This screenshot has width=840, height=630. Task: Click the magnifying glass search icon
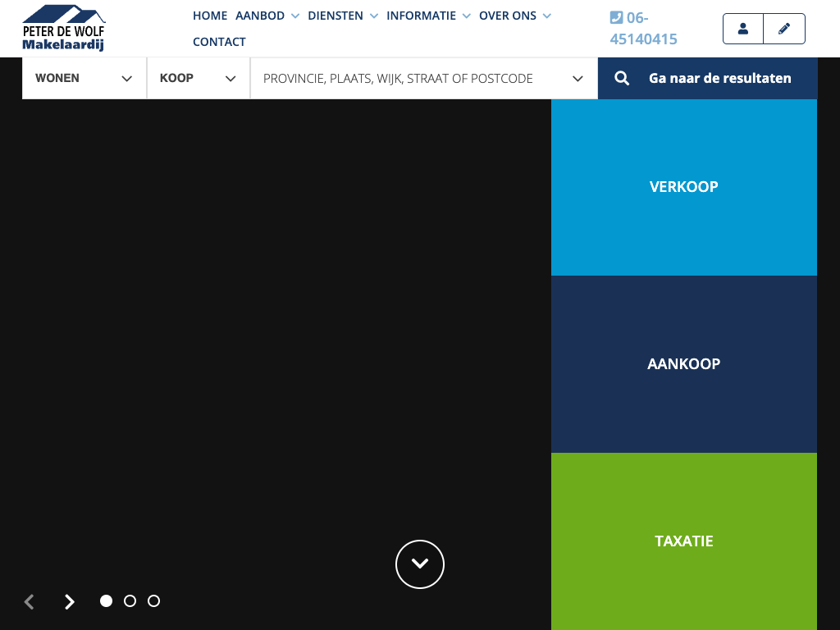pyautogui.click(x=622, y=79)
